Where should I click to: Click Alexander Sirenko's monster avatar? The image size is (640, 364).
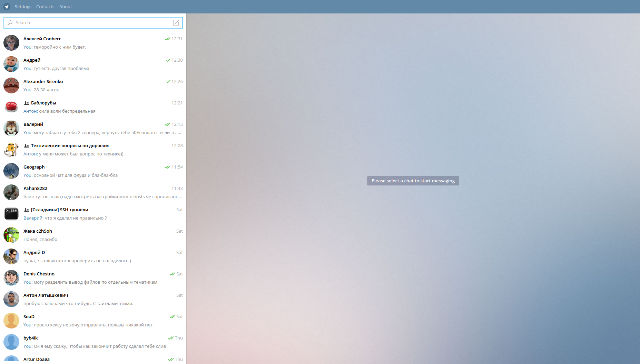point(11,85)
